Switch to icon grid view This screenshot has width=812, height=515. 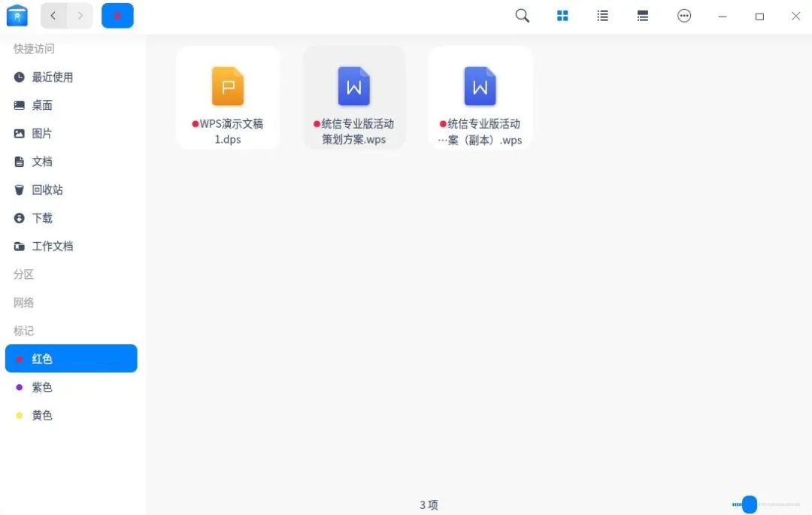point(562,16)
